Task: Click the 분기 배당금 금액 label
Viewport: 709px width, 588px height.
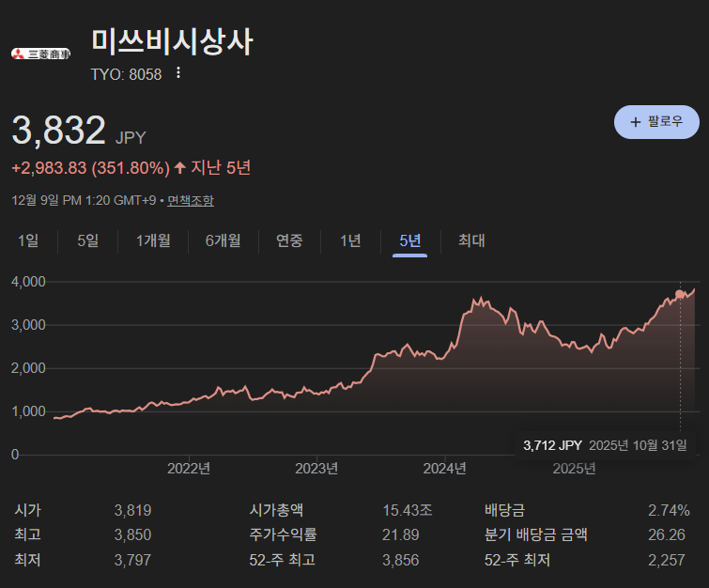Action: click(536, 535)
